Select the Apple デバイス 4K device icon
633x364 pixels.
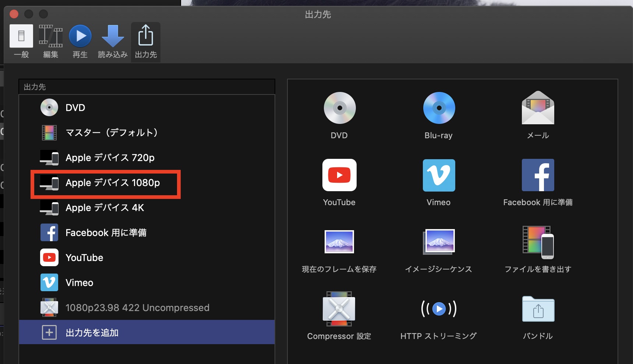point(49,207)
